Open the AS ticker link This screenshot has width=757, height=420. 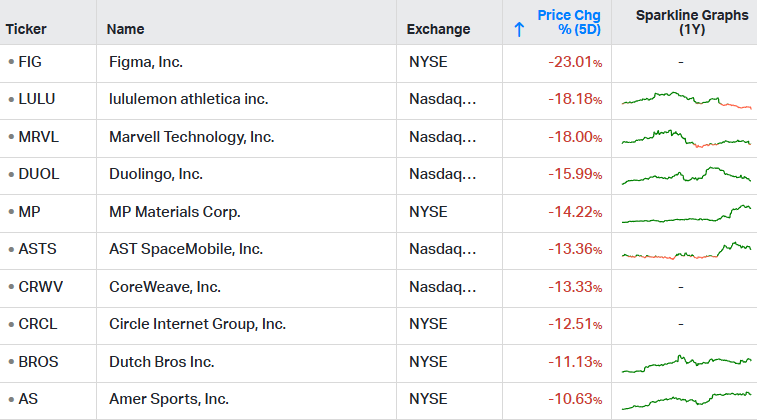pos(28,399)
